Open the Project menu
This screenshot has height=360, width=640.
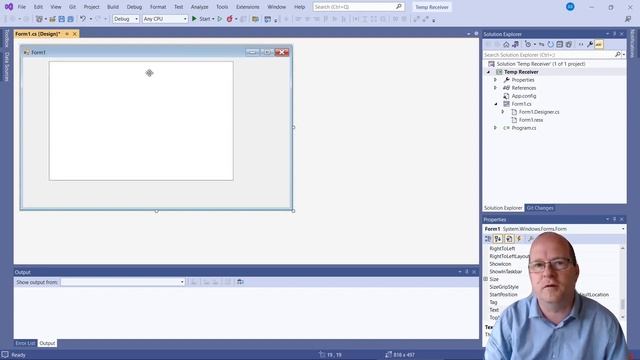point(91,7)
